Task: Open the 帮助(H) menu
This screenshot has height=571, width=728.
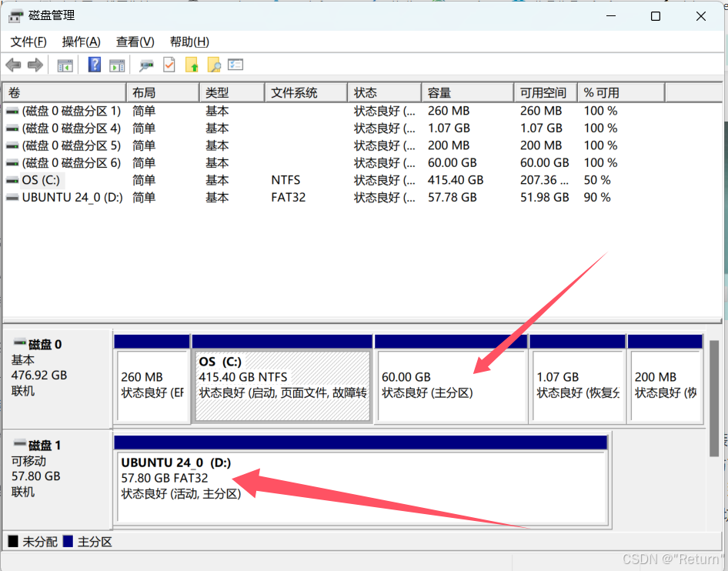Action: pos(189,42)
